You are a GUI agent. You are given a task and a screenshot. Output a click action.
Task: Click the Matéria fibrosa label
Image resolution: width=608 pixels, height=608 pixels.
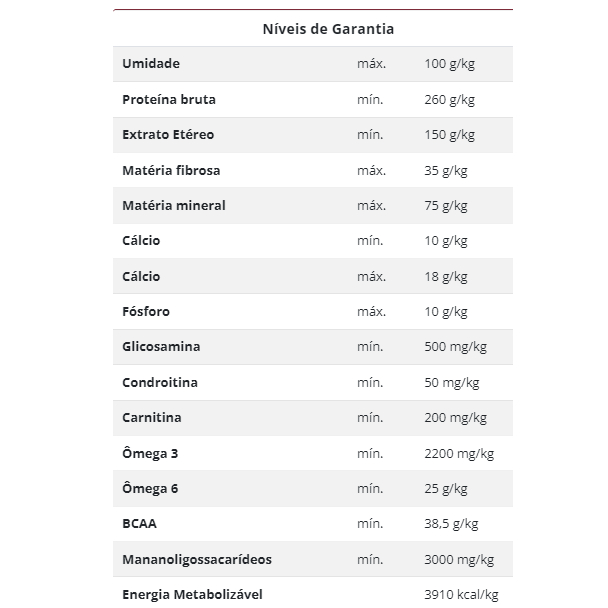pyautogui.click(x=171, y=171)
